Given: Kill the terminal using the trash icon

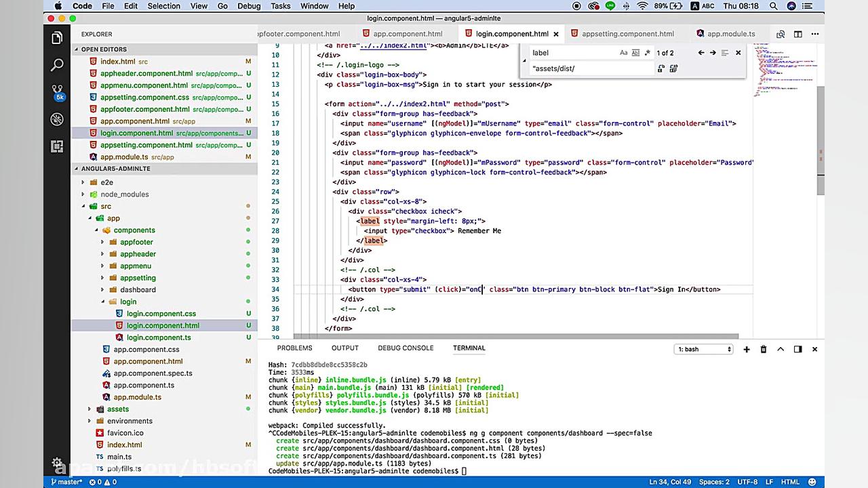Looking at the screenshot, I should click(x=764, y=349).
